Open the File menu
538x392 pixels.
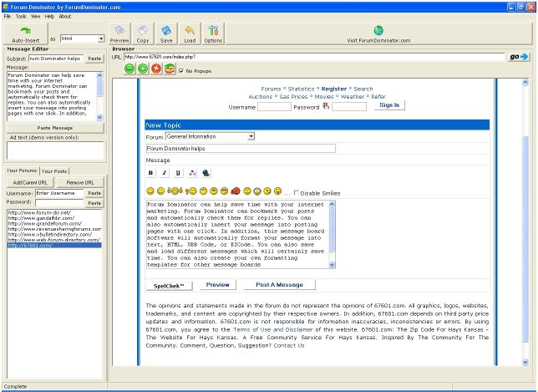pos(8,16)
